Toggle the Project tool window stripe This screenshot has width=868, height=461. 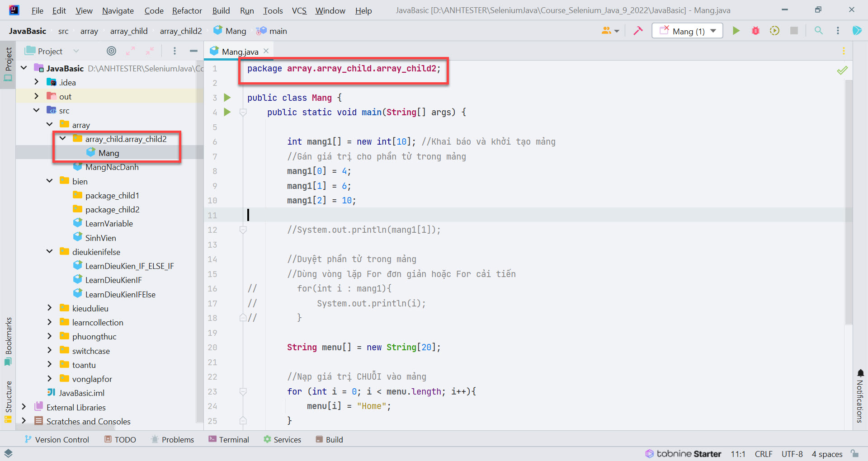click(x=8, y=65)
